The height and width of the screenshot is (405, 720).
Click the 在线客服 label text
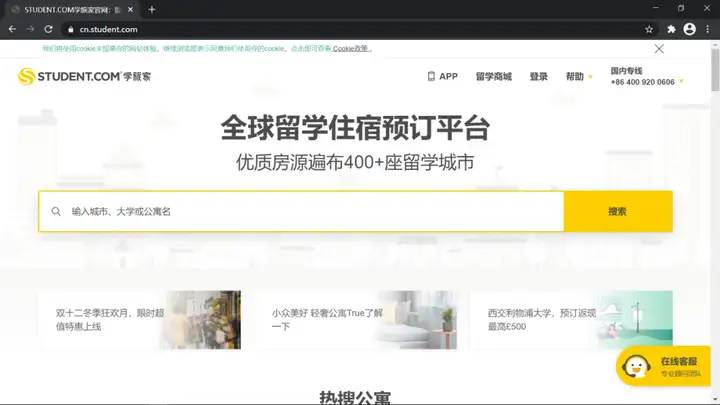click(x=679, y=361)
